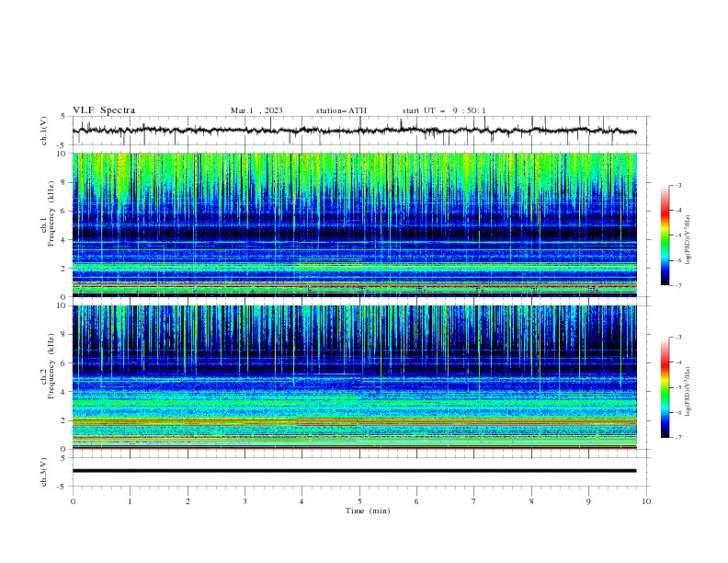Click time axis tick label '0'

point(73,501)
